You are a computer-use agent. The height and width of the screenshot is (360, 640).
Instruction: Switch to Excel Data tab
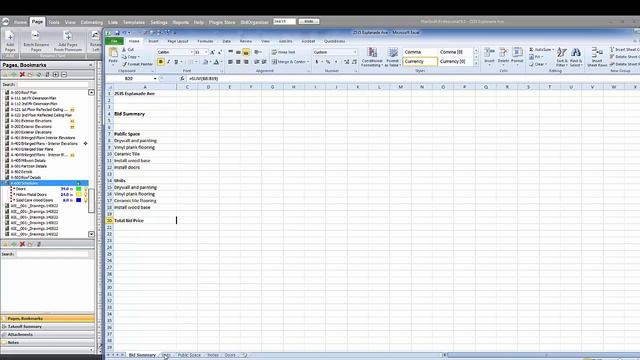pyautogui.click(x=227, y=41)
